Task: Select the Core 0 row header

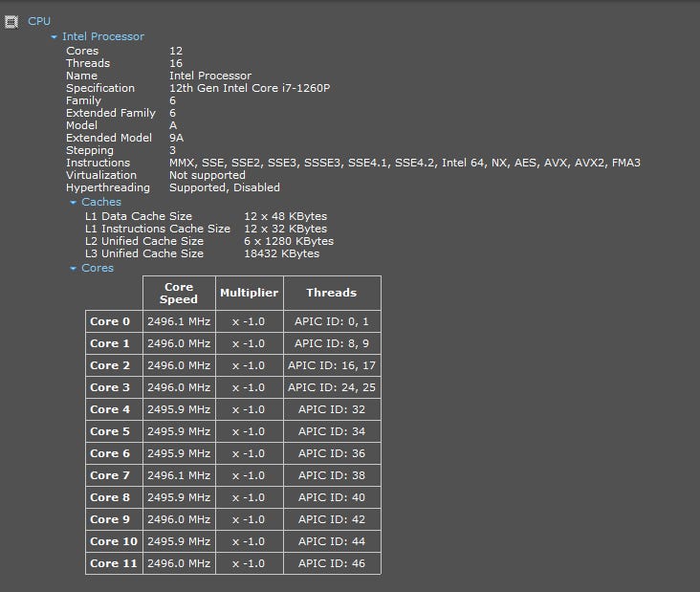Action: coord(114,321)
